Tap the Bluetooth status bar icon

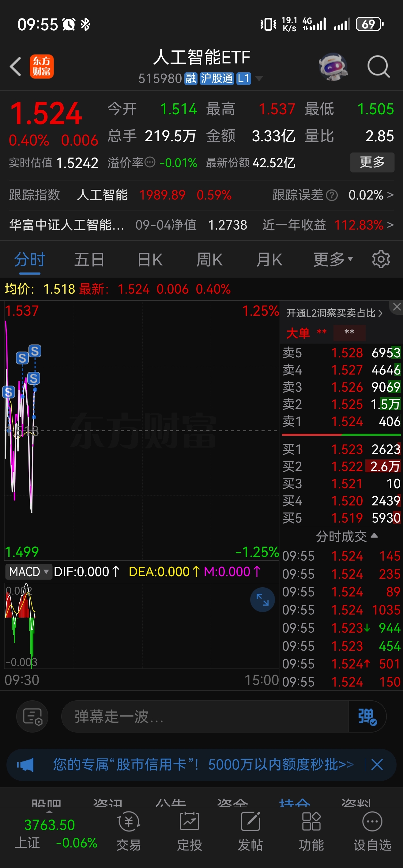tap(85, 24)
